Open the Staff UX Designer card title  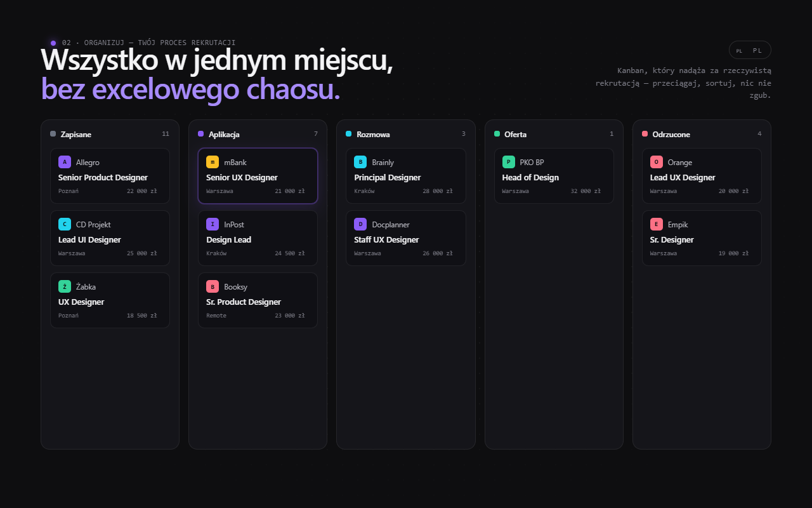click(x=386, y=240)
